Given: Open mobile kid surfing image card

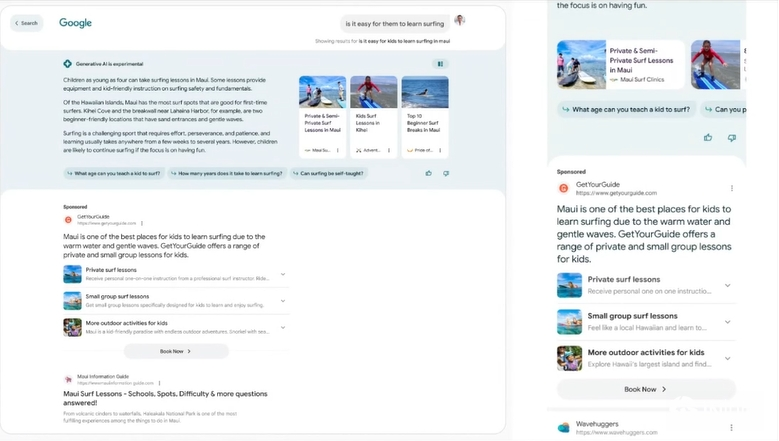Looking at the screenshot, I should tap(715, 65).
